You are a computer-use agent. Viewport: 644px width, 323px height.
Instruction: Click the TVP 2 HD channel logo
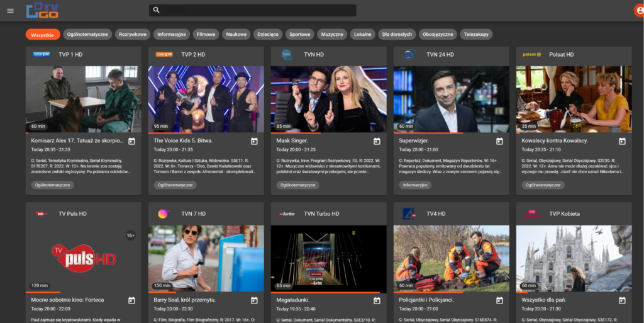[x=164, y=54]
